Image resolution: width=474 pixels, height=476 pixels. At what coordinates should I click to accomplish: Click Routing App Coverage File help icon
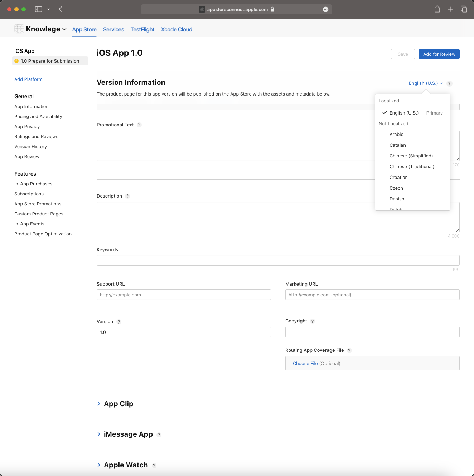click(349, 350)
